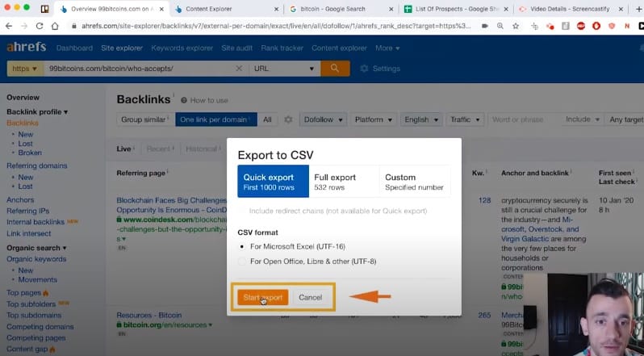Open Organic keywords sidebar link

36,259
